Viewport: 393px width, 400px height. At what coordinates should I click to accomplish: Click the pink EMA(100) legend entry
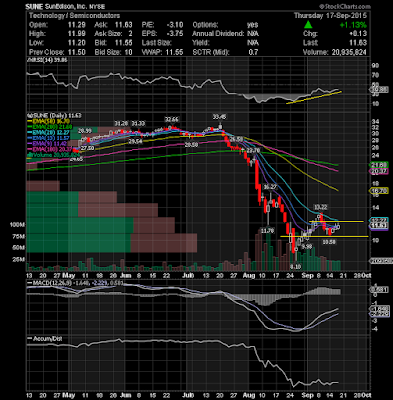[50, 149]
